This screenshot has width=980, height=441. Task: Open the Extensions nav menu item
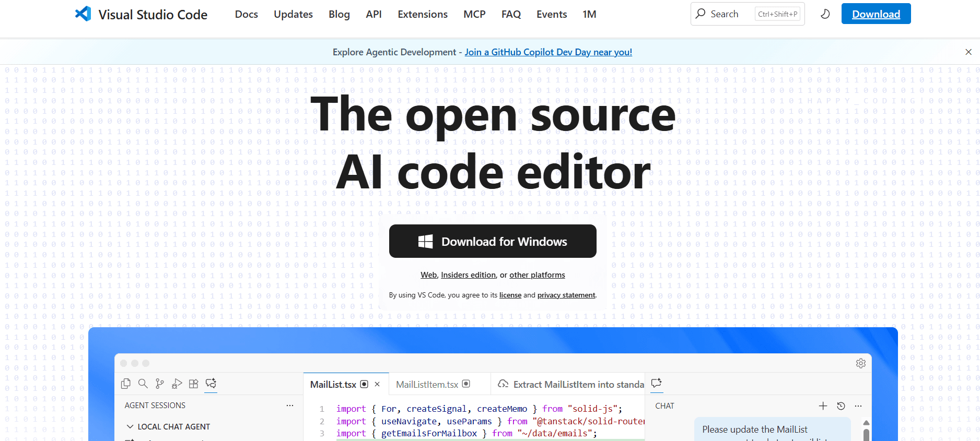point(422,14)
